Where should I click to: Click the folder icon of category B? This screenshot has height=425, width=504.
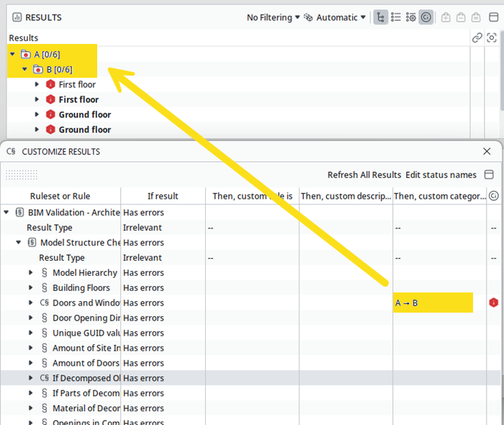tap(38, 69)
